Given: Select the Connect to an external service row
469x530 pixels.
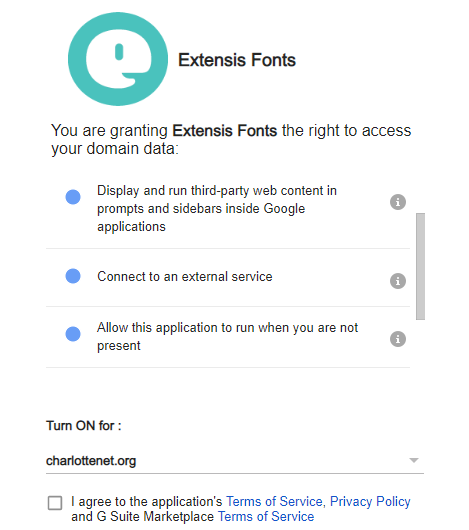Looking at the screenshot, I should click(228, 278).
